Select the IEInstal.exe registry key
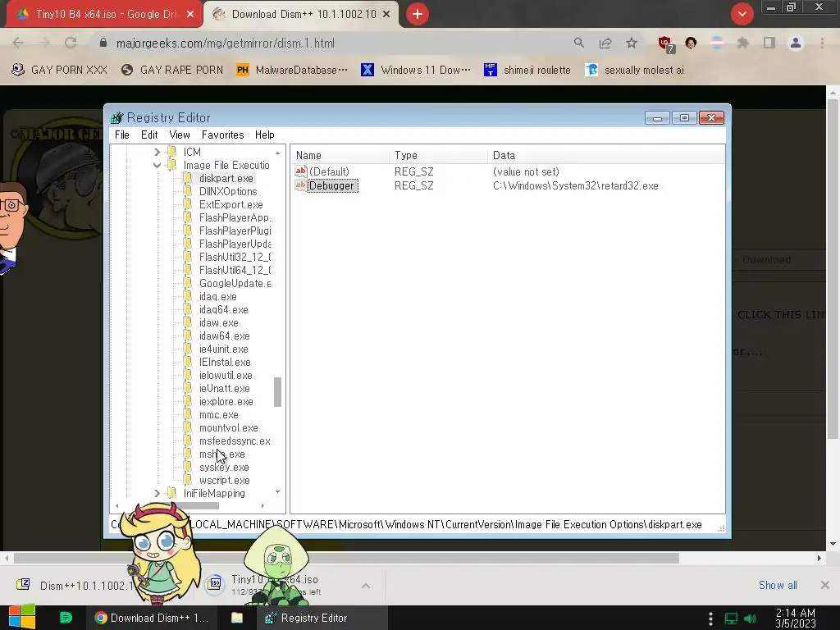 pos(225,362)
